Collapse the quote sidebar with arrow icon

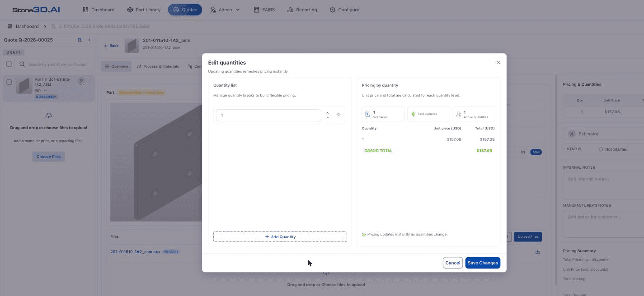89,40
